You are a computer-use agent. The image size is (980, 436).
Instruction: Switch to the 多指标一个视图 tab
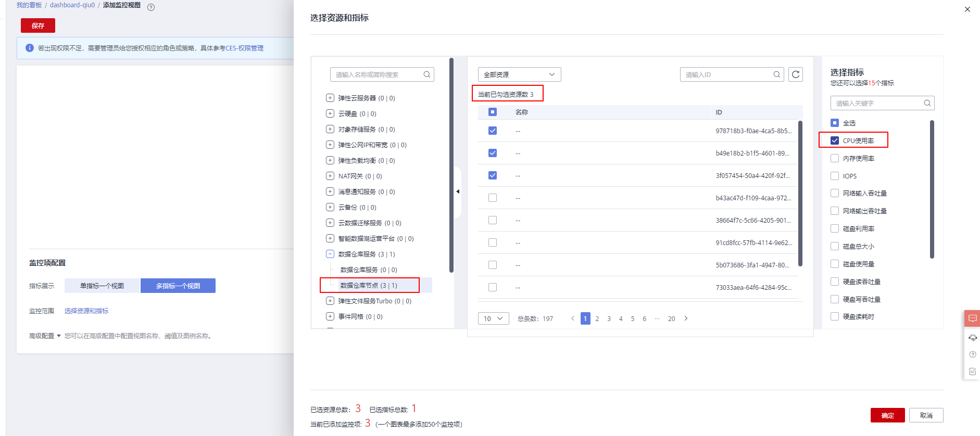[178, 286]
